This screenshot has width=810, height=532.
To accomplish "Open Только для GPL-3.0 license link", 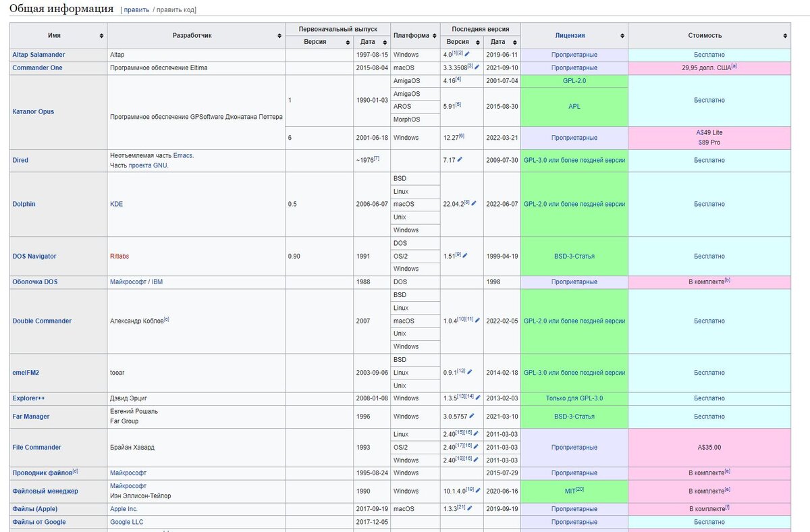I will coord(574,398).
